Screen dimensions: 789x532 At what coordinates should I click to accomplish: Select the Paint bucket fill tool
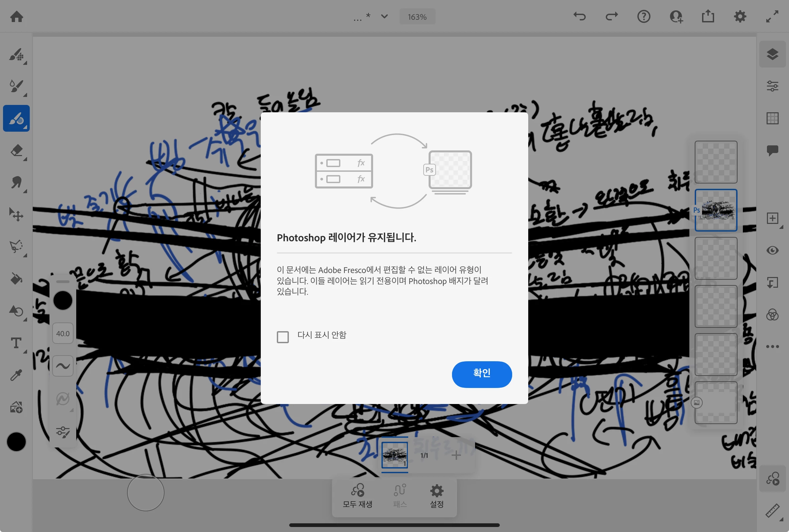pos(16,279)
